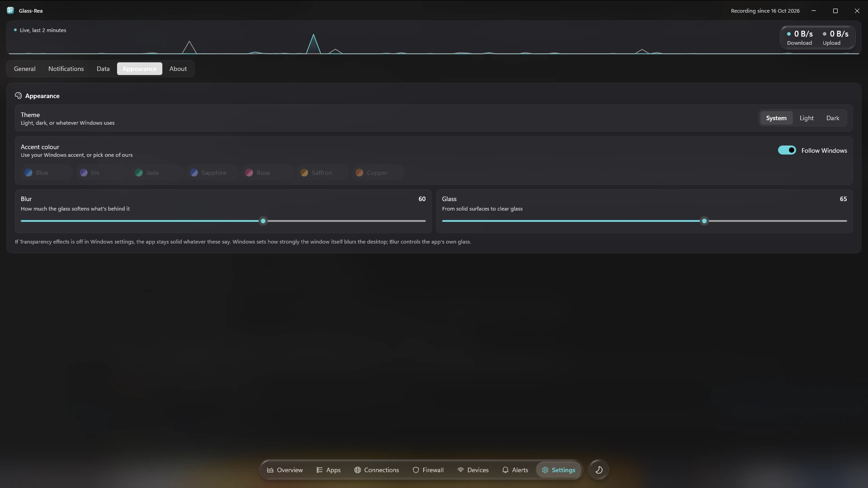This screenshot has height=488, width=868.
Task: Select the Iris accent colour swatch
Action: tap(102, 173)
